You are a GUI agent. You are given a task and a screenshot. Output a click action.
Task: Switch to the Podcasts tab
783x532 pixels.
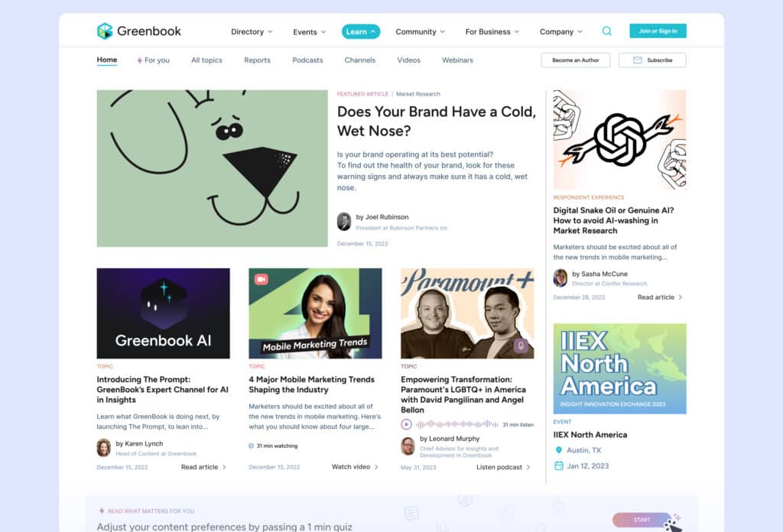coord(307,60)
